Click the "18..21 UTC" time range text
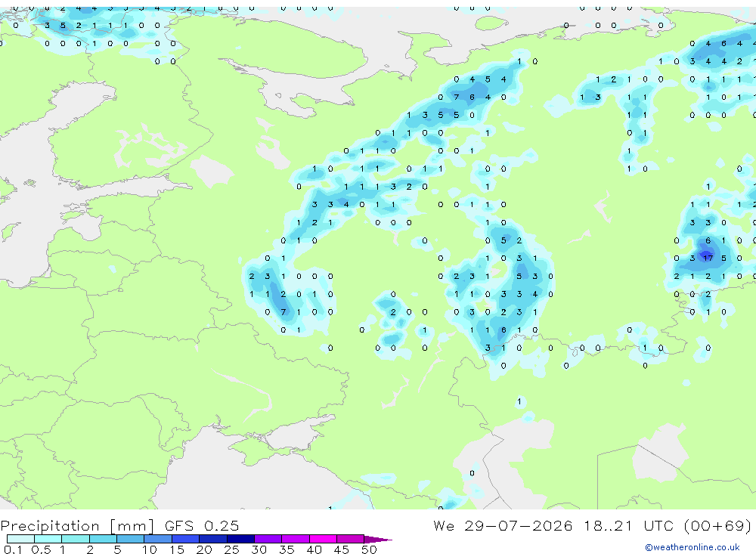Viewport: 756px width, 554px height. pyautogui.click(x=629, y=525)
